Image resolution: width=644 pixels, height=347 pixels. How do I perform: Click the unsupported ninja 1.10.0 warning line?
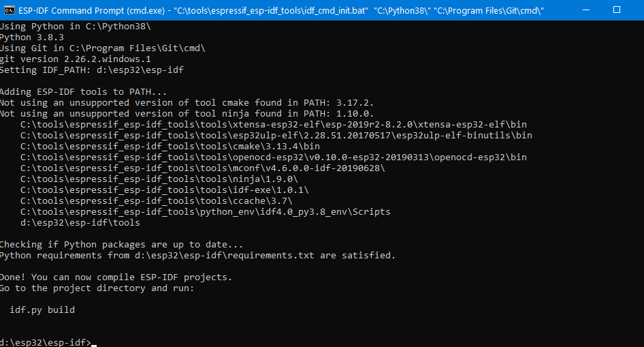click(x=187, y=114)
